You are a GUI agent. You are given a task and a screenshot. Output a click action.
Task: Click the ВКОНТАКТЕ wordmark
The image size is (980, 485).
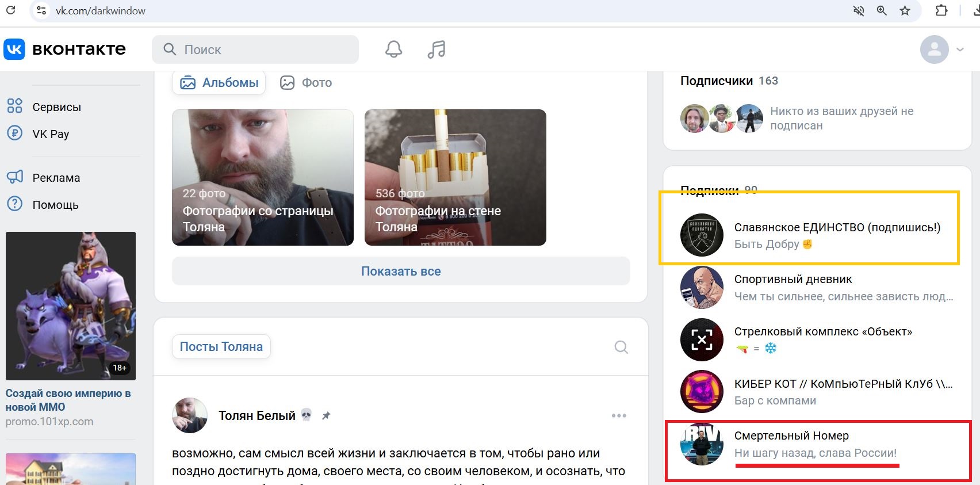79,49
